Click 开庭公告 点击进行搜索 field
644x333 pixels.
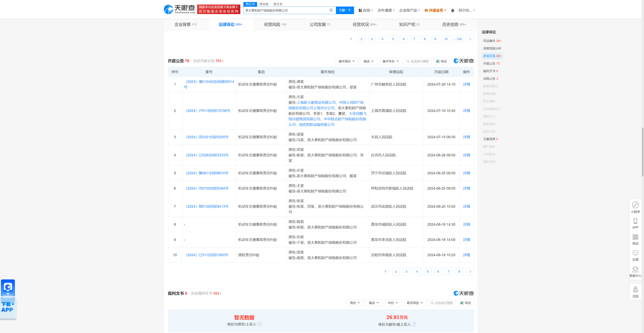(x=418, y=61)
